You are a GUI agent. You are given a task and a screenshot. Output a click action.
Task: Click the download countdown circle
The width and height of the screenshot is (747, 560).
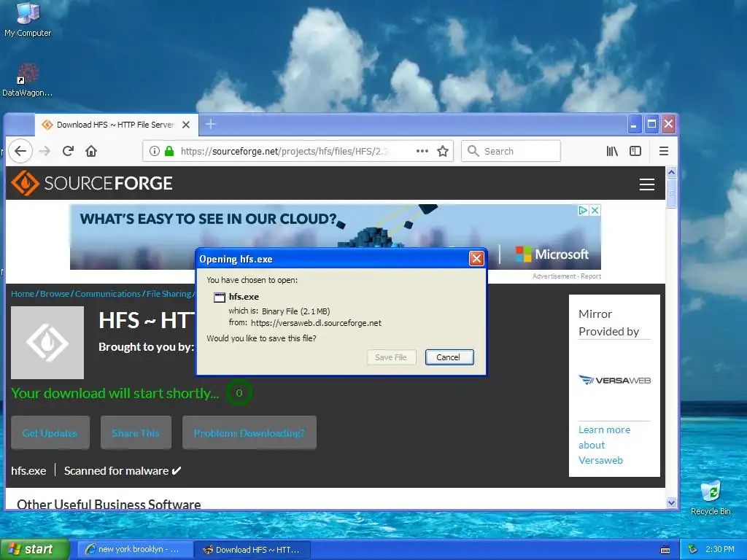coord(239,393)
